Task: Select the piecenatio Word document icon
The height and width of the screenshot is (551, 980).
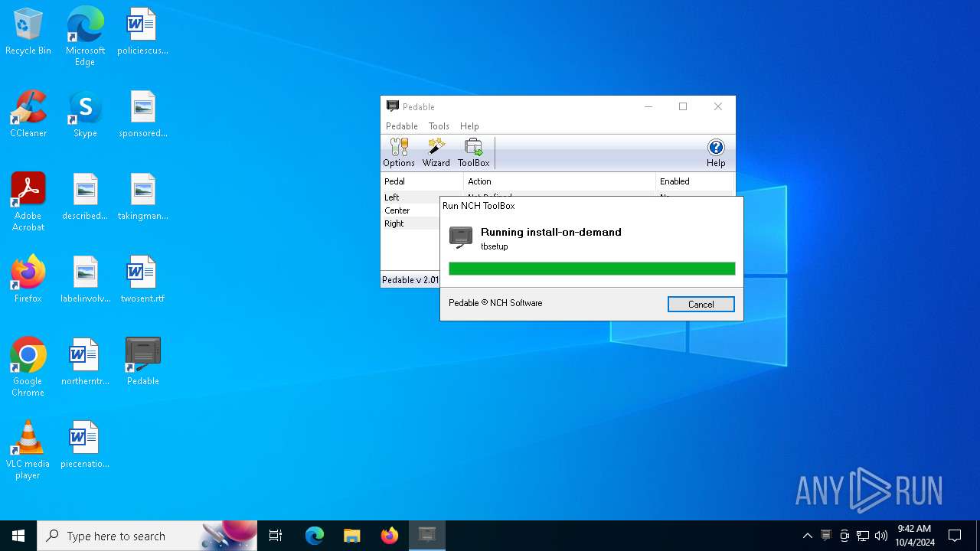Action: coord(85,445)
